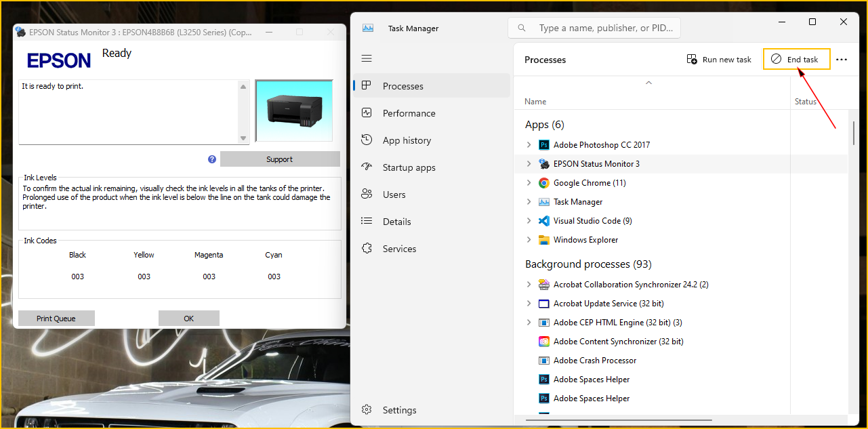Click the Print Queue button

(x=56, y=319)
